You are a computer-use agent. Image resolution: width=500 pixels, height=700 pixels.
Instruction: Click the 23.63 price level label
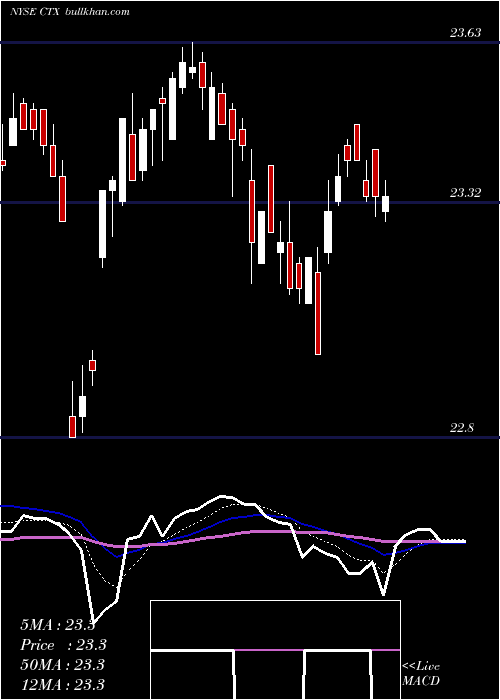(465, 33)
